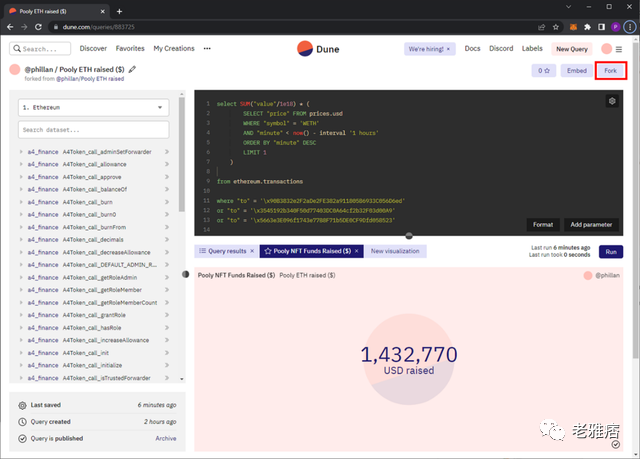
Task: Dismiss the We're hiring banner
Action: pos(448,49)
